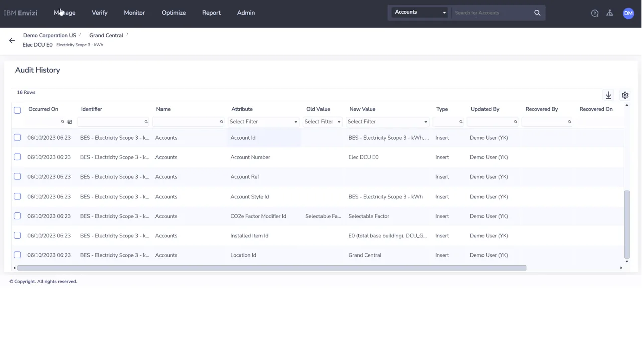Check the Installed Item Id row checkbox
This screenshot has width=642, height=364.
coord(17,235)
